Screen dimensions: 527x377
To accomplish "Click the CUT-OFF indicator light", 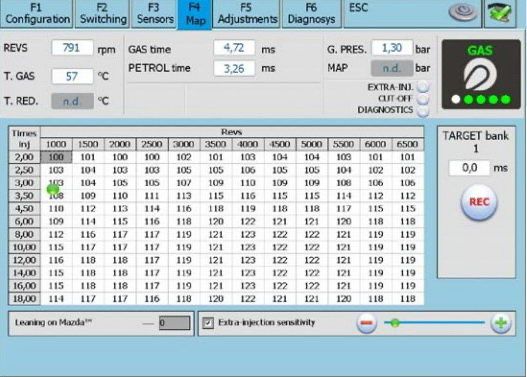I will (423, 99).
